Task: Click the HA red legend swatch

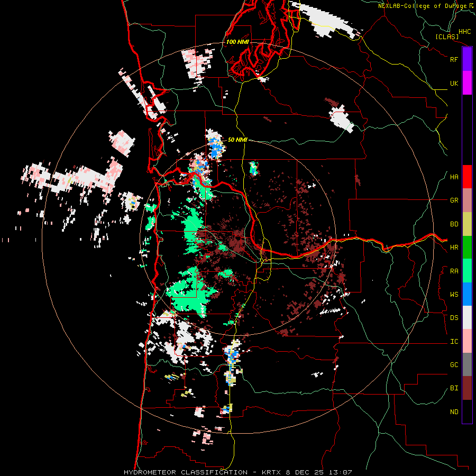Action: (x=467, y=177)
